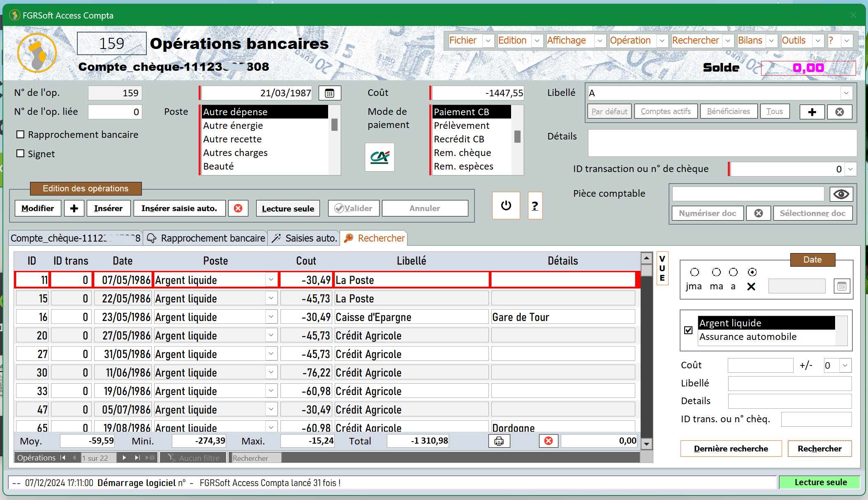Image resolution: width=868 pixels, height=500 pixels.
Task: Uncheck the poste filter checkbox
Action: point(688,330)
